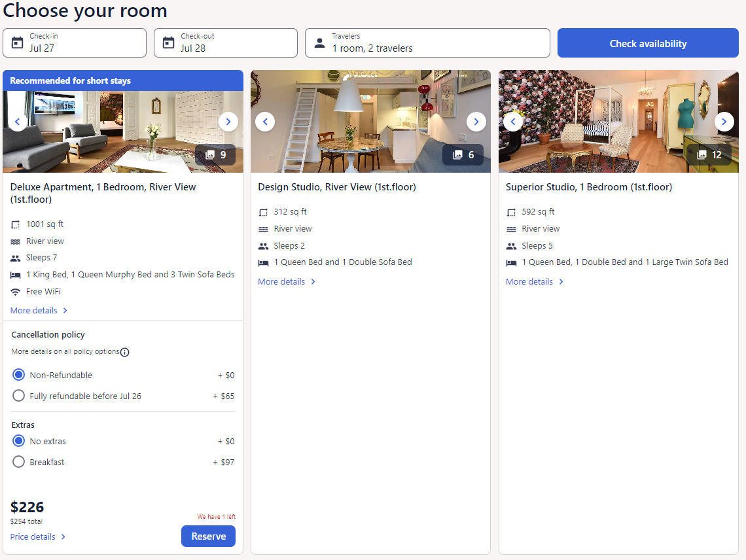Image resolution: width=746 pixels, height=560 pixels.
Task: Click the 592 sq ft size icon
Action: pyautogui.click(x=512, y=212)
